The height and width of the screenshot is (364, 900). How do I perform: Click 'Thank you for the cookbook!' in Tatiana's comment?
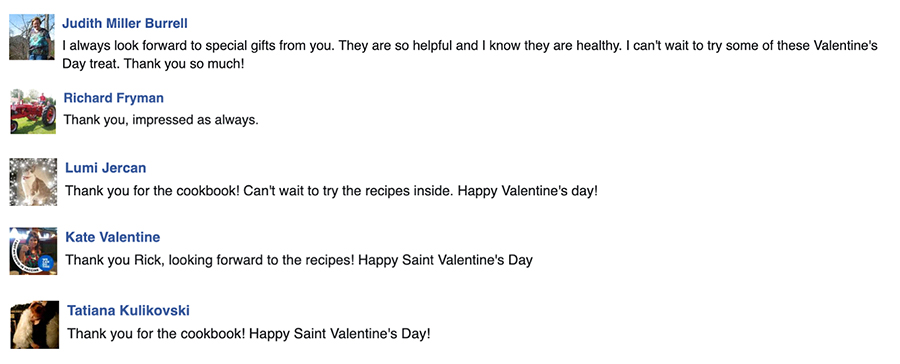click(156, 334)
